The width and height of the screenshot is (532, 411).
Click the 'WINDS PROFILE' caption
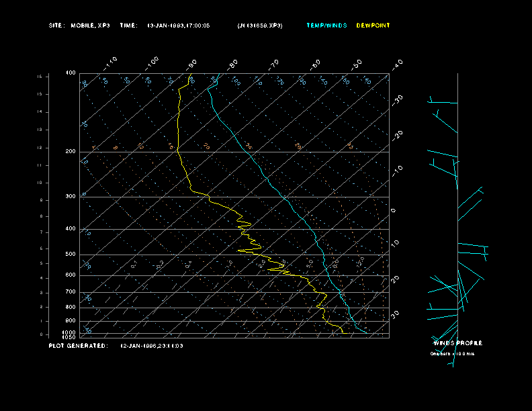pyautogui.click(x=457, y=343)
